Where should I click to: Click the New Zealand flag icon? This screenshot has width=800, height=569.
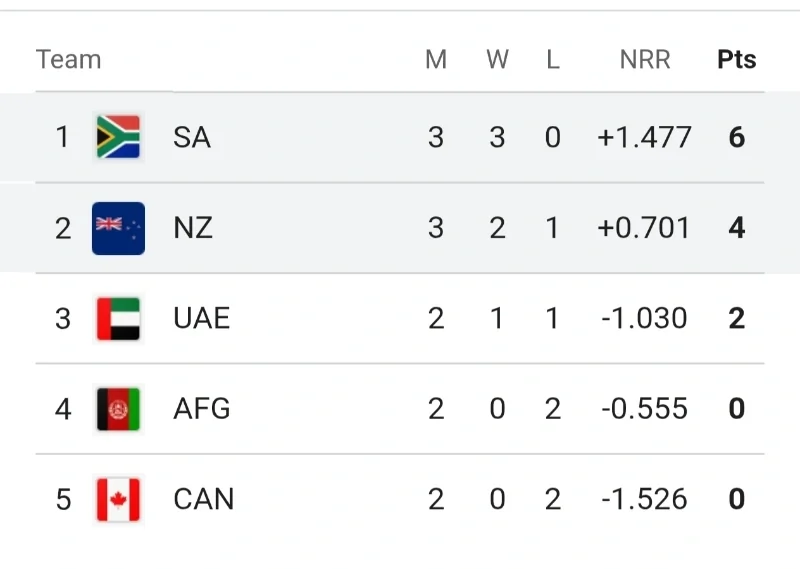118,228
